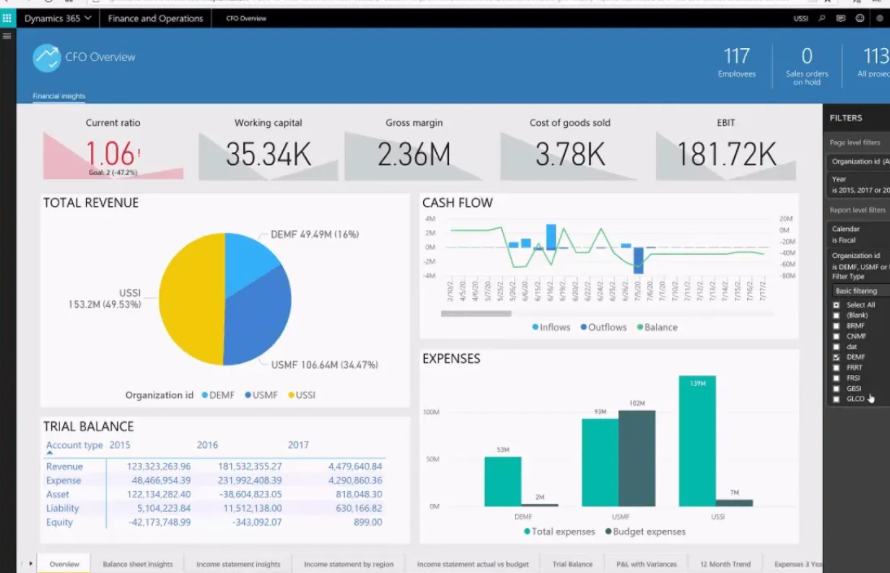Click the CFO Overview breadcrumb
This screenshot has height=573, width=890.
point(246,18)
